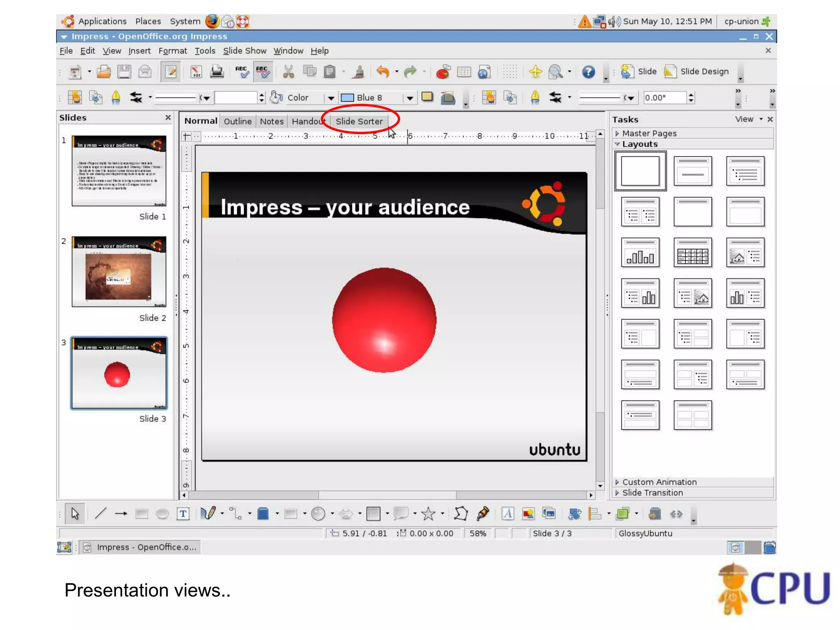Click the Cut scissors icon
840x630 pixels.
pos(288,72)
